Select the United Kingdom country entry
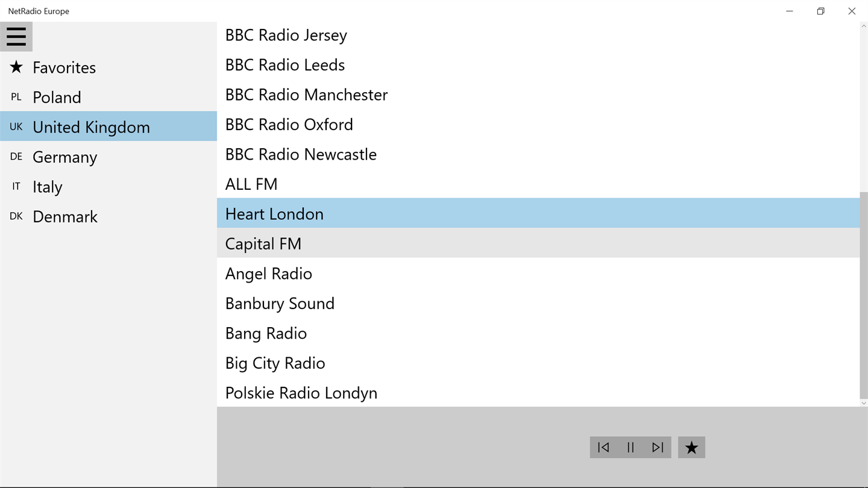 [91, 127]
